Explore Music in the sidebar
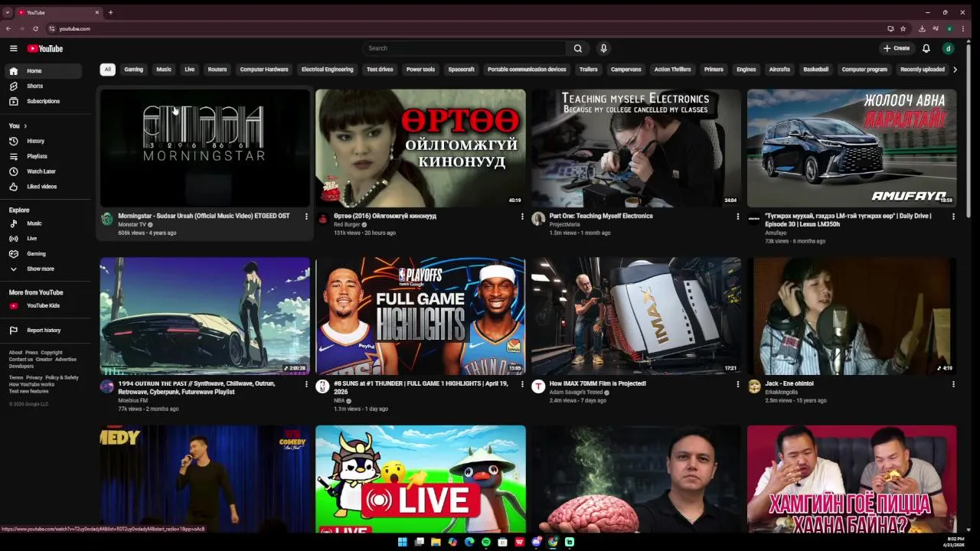The height and width of the screenshot is (551, 980). [x=43, y=223]
